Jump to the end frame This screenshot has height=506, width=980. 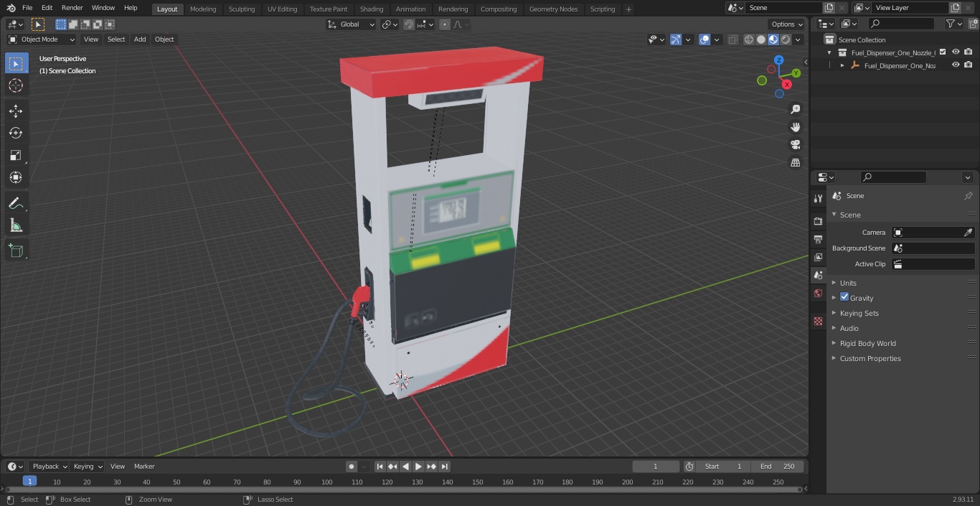[x=445, y=467]
